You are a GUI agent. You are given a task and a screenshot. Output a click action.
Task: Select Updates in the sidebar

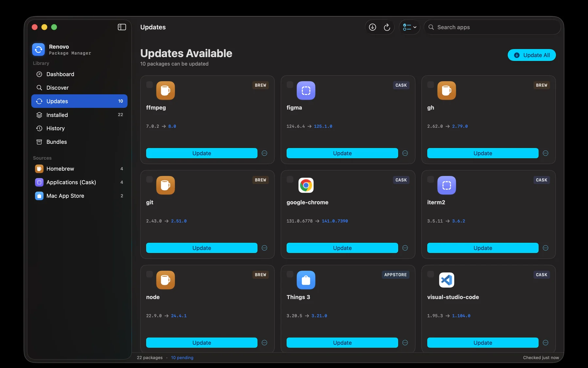[x=79, y=101]
